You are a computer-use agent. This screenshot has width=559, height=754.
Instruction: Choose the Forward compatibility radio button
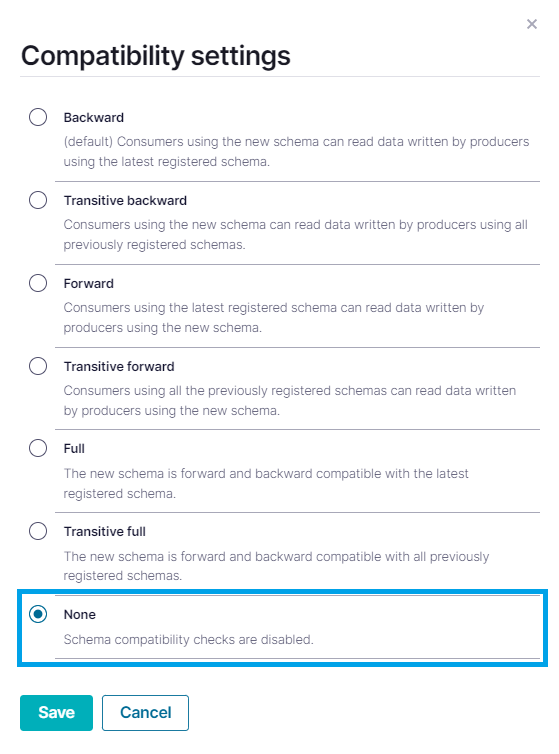(38, 283)
